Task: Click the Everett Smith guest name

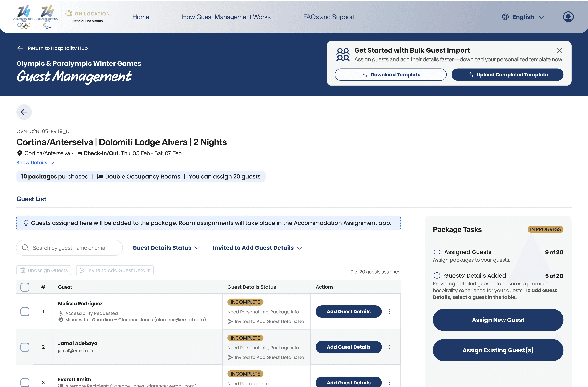Action: [74, 379]
